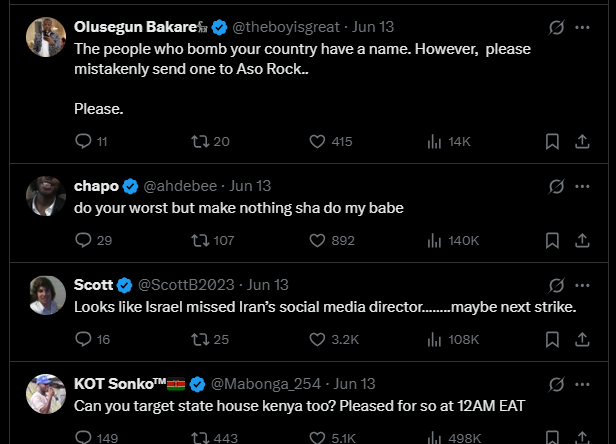Click Scott's profile picture
This screenshot has width=616, height=444.
(x=46, y=295)
